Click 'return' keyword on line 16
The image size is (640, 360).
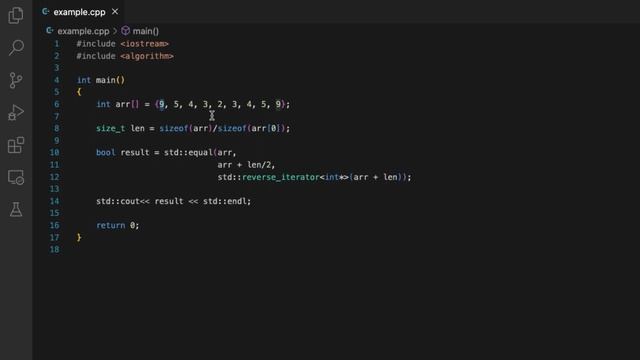(x=111, y=225)
